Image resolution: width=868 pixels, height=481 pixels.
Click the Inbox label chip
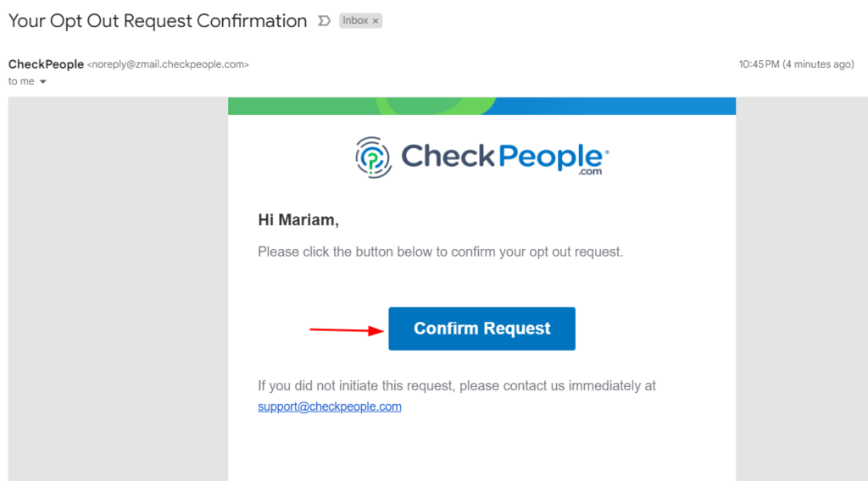click(x=360, y=20)
